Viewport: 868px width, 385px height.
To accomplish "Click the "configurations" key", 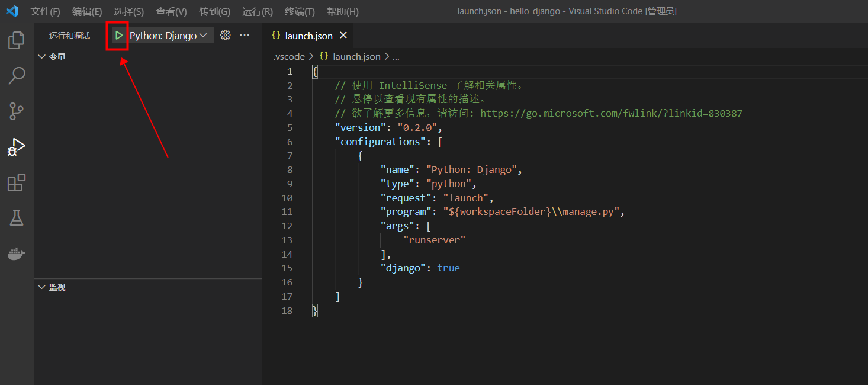I will click(x=380, y=142).
